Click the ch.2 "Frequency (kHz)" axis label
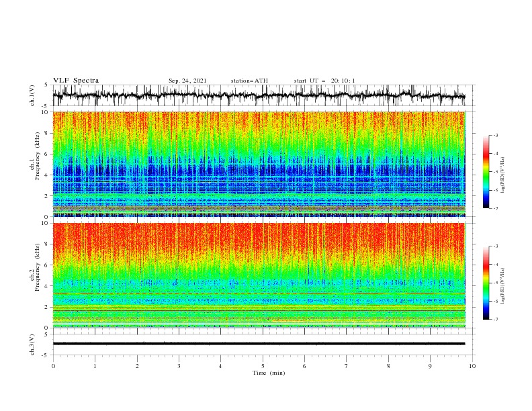 coord(37,267)
